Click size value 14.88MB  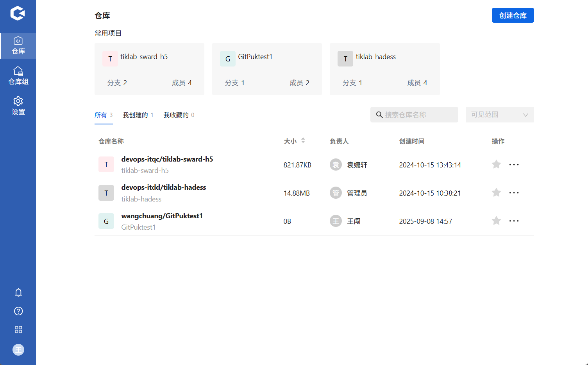point(297,193)
